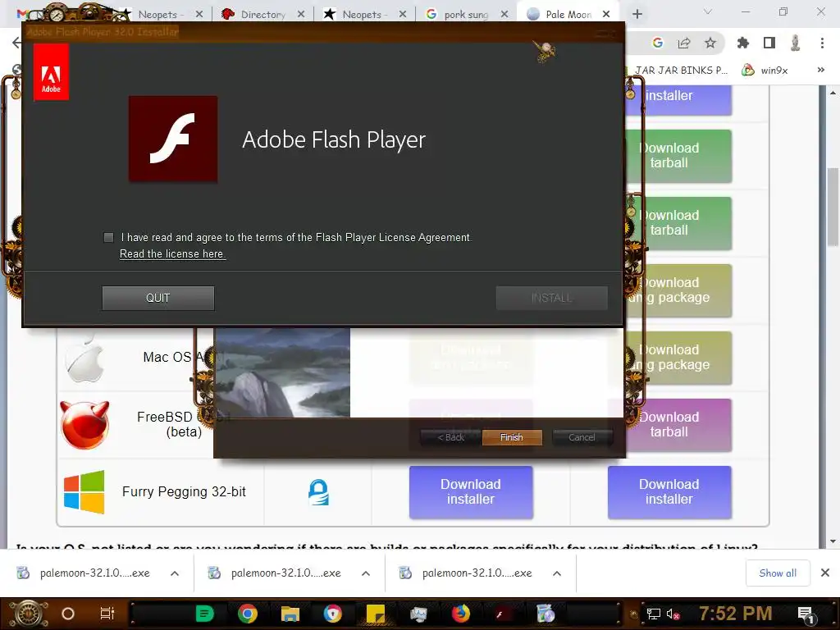Click the blue padlock signature icon
Viewport: 840px width, 630px height.
point(318,492)
